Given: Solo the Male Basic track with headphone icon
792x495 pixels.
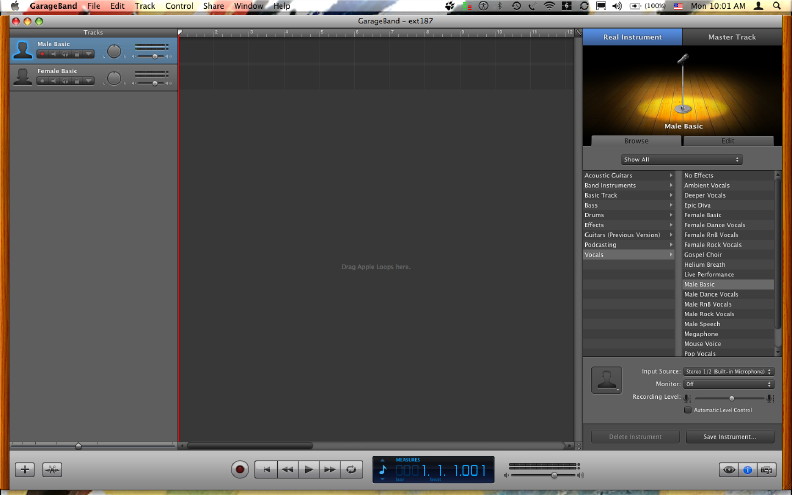Looking at the screenshot, I should coord(65,54).
